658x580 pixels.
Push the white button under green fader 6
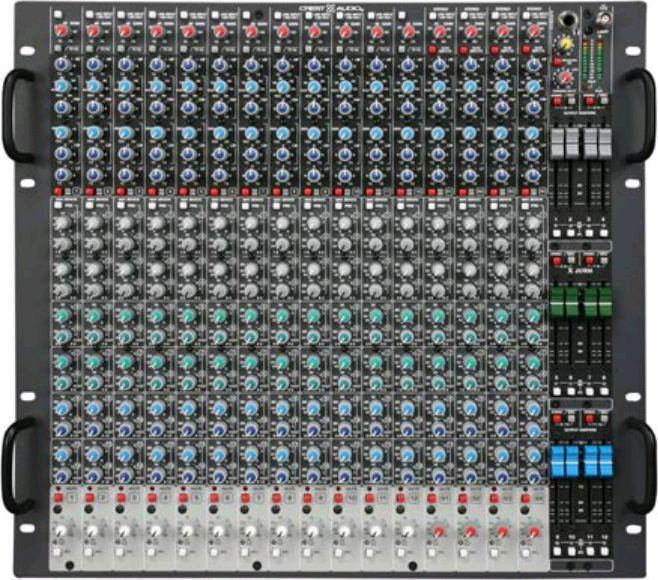571,392
